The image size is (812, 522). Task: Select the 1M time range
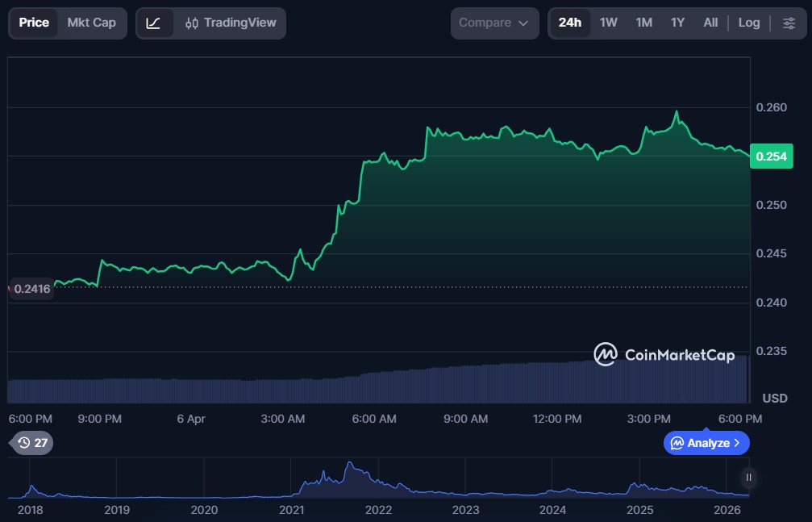tap(643, 23)
